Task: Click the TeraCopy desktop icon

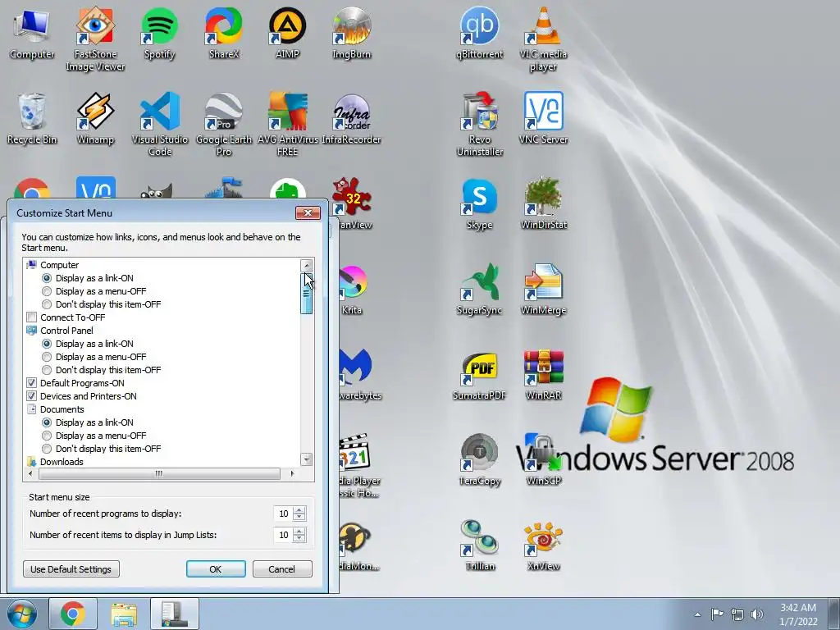Action: [479, 460]
